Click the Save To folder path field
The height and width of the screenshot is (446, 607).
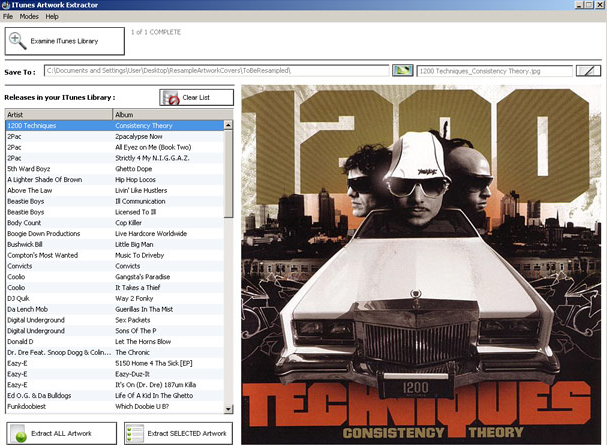216,71
